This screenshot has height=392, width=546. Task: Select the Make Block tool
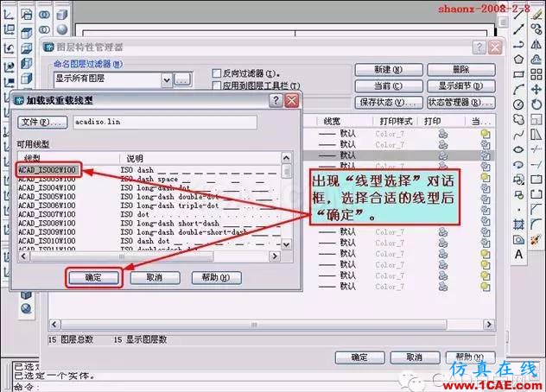[x=518, y=194]
